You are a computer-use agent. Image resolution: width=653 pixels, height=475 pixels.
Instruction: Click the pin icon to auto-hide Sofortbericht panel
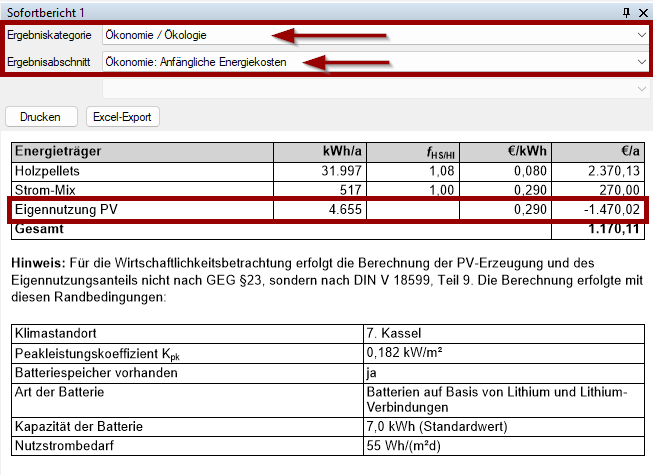626,11
